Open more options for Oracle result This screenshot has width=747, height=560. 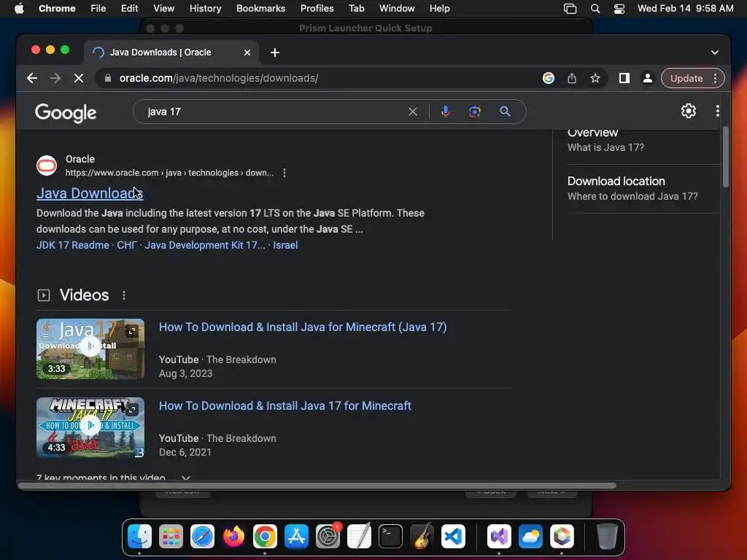coord(285,173)
